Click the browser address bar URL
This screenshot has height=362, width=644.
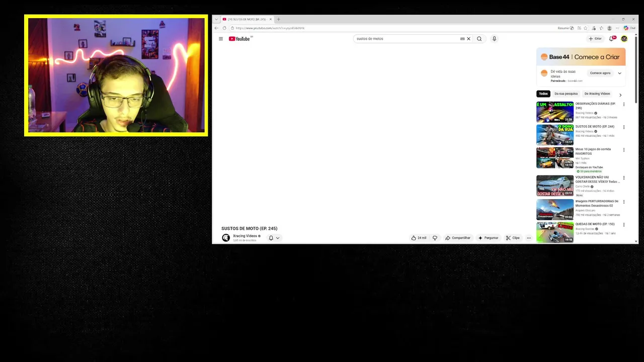point(270,28)
